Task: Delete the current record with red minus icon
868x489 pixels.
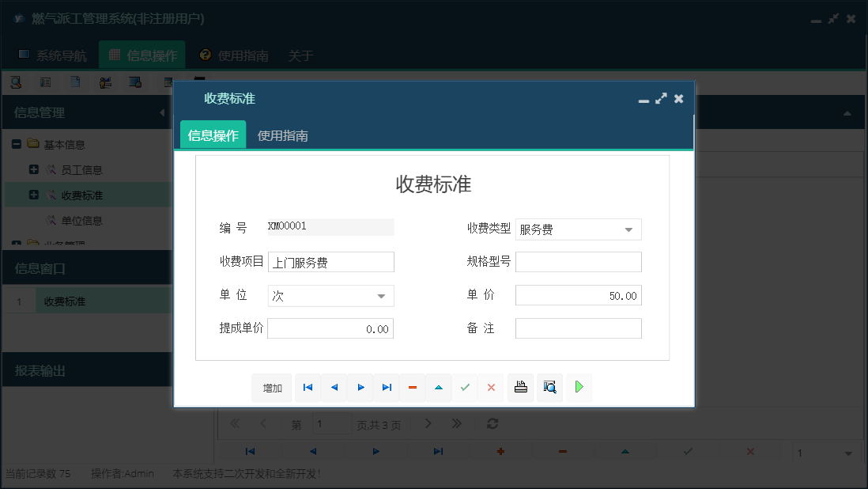Action: point(412,388)
